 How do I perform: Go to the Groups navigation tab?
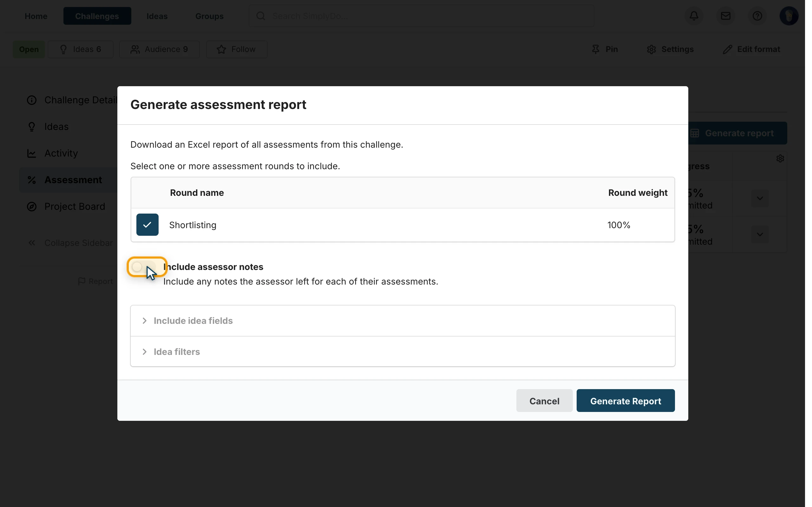(209, 16)
